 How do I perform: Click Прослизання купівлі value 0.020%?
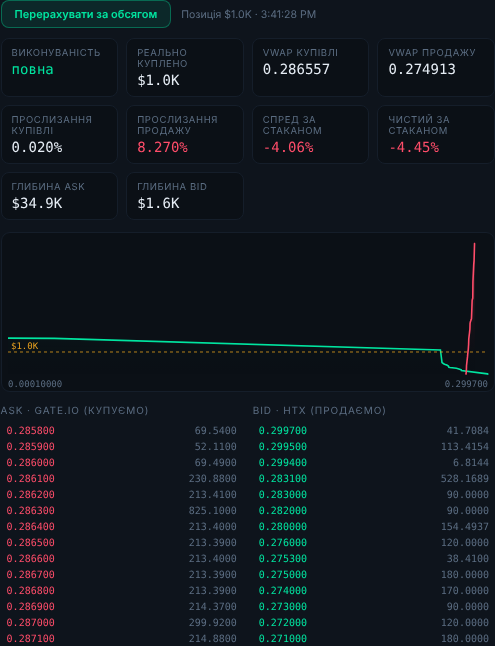pyautogui.click(x=37, y=147)
